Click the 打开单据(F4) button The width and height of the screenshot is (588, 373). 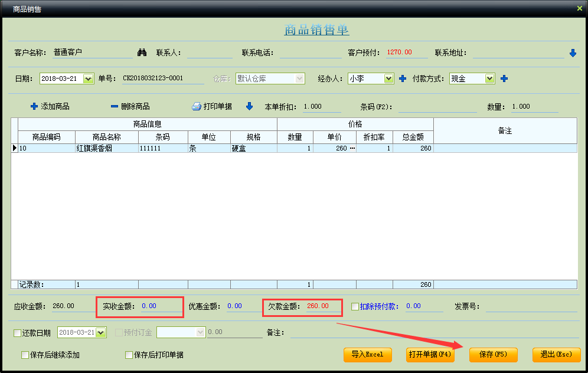[430, 355]
